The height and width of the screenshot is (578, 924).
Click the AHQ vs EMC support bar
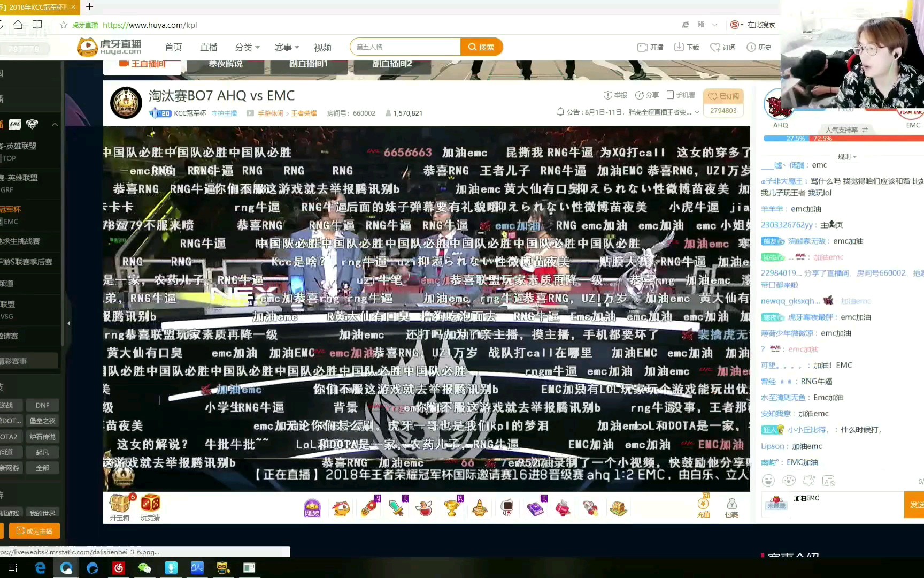pos(843,138)
